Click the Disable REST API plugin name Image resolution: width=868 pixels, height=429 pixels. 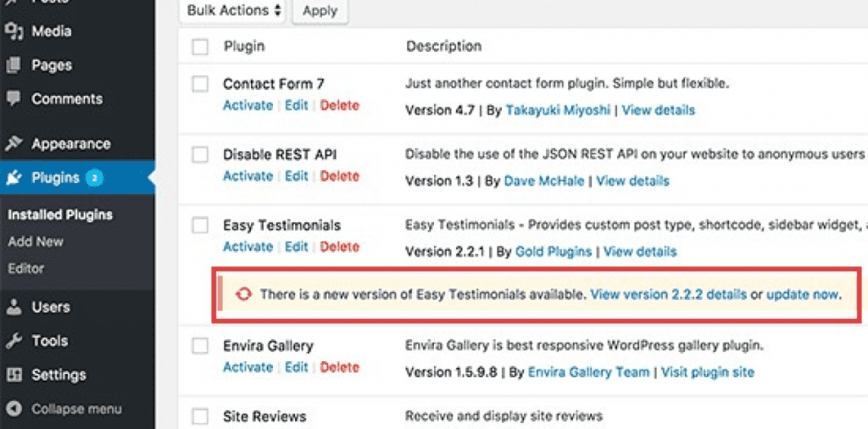280,155
